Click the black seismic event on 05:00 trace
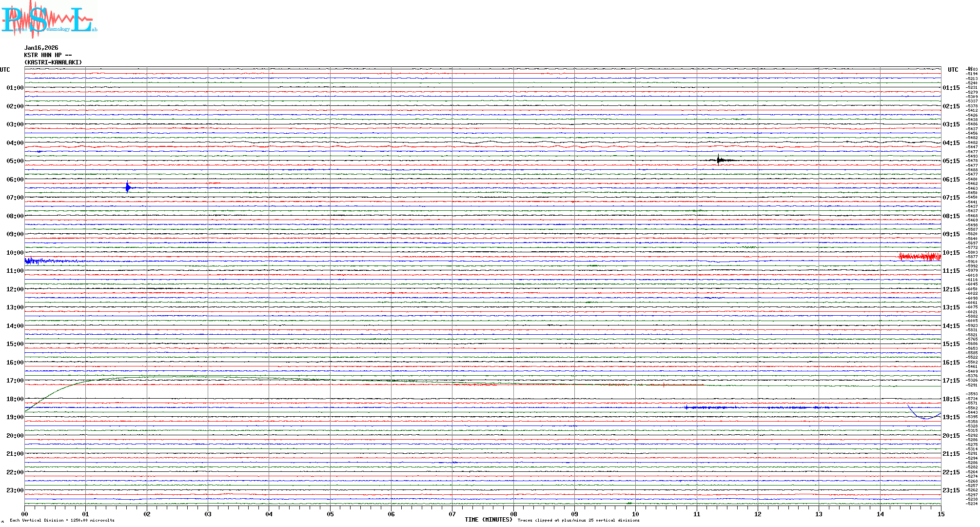The width and height of the screenshot is (980, 527). click(x=718, y=160)
